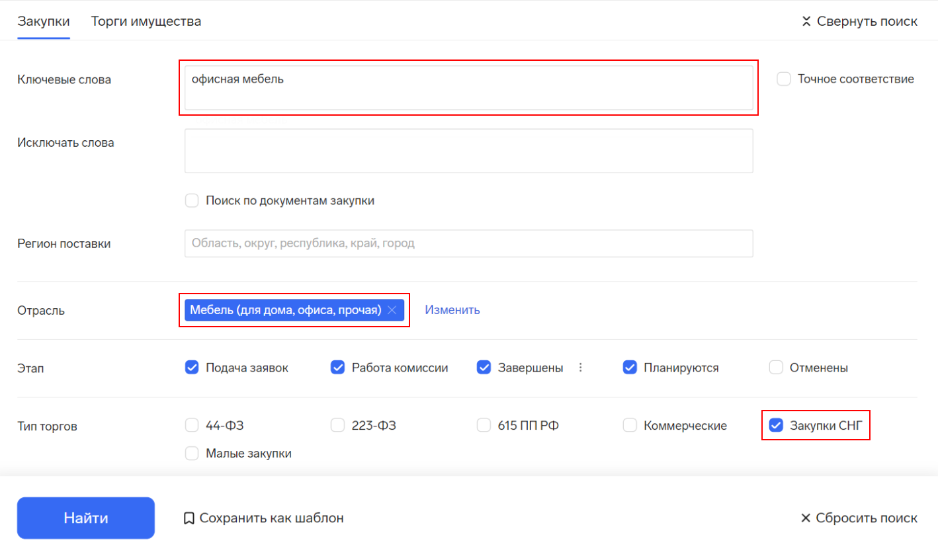Select the Закупки tab
Screen dimensions: 938x560
44,21
